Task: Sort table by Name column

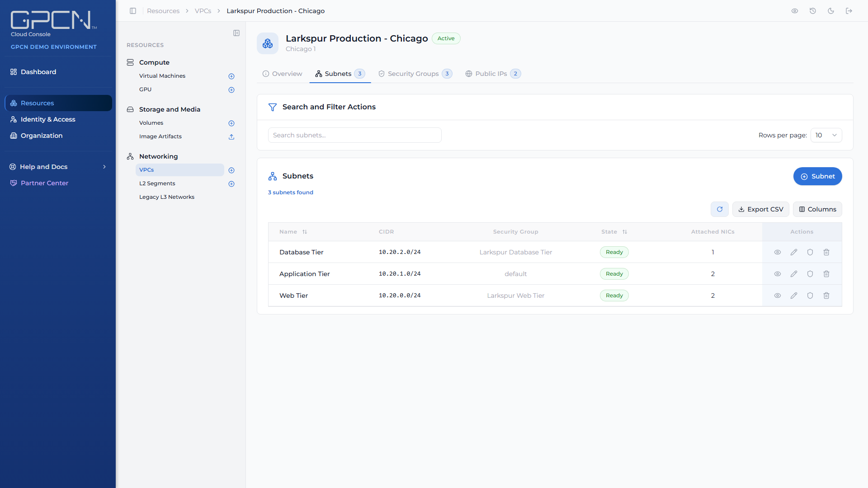Action: click(x=293, y=232)
